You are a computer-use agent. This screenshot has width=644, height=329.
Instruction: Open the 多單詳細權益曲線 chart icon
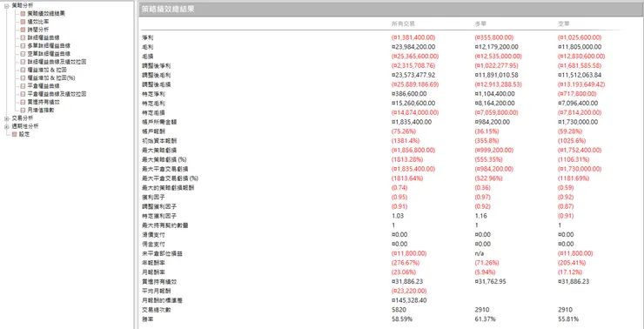click(x=23, y=45)
